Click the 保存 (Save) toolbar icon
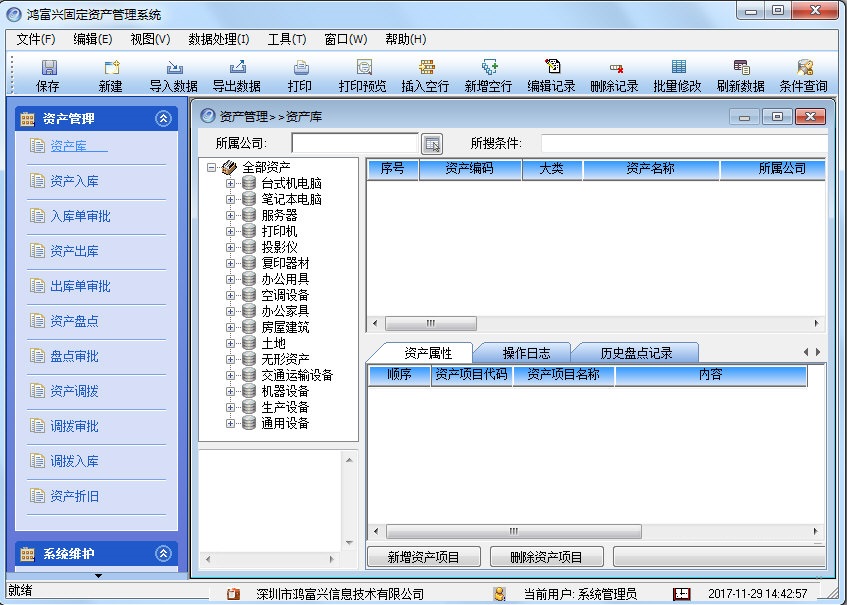The image size is (847, 605). pos(46,72)
